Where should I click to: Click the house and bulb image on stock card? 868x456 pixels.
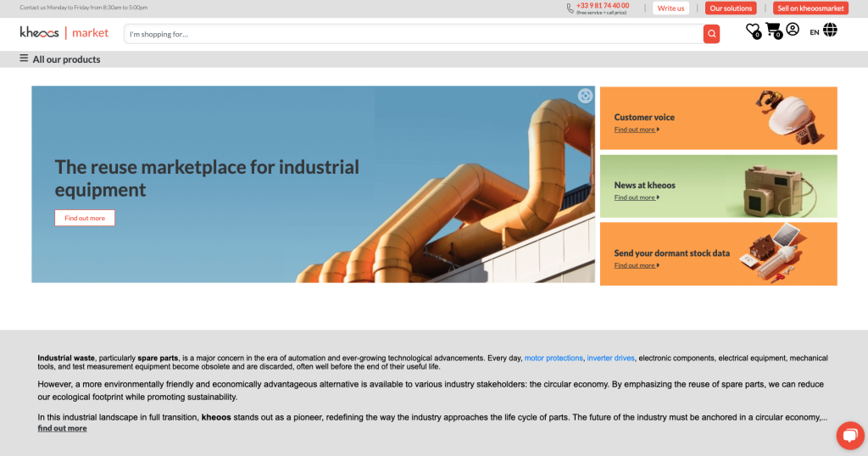click(x=773, y=253)
